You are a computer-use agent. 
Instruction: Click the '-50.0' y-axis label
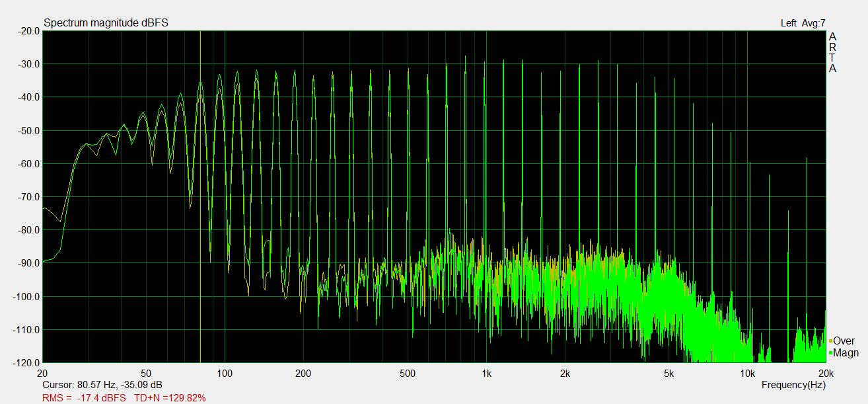[27, 130]
